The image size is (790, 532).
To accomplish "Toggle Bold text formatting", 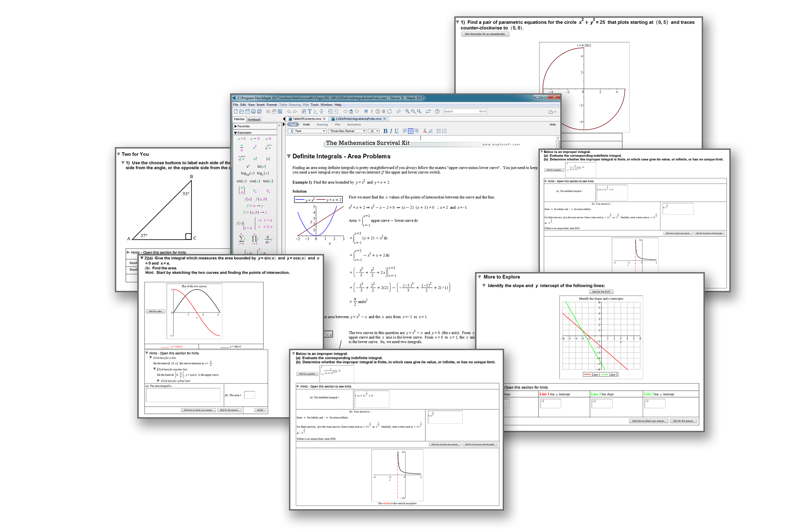I will 385,131.
